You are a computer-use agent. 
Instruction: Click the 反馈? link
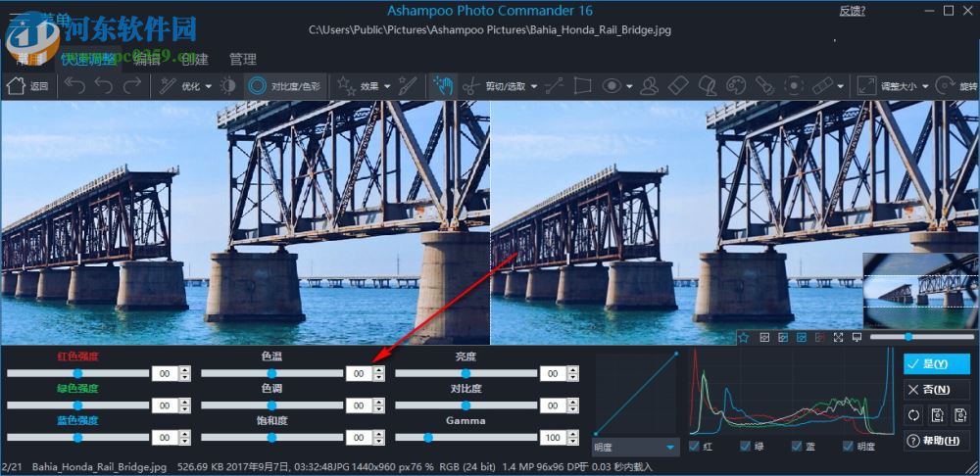tap(852, 11)
